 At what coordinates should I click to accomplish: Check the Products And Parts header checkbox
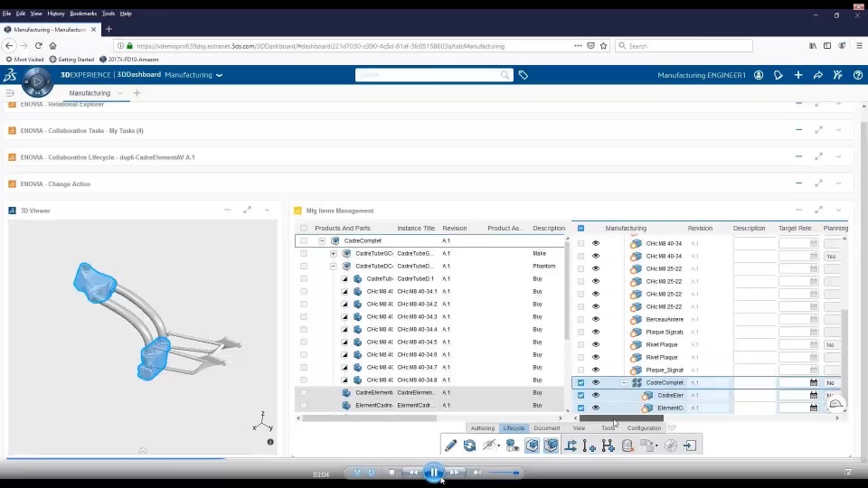(304, 228)
